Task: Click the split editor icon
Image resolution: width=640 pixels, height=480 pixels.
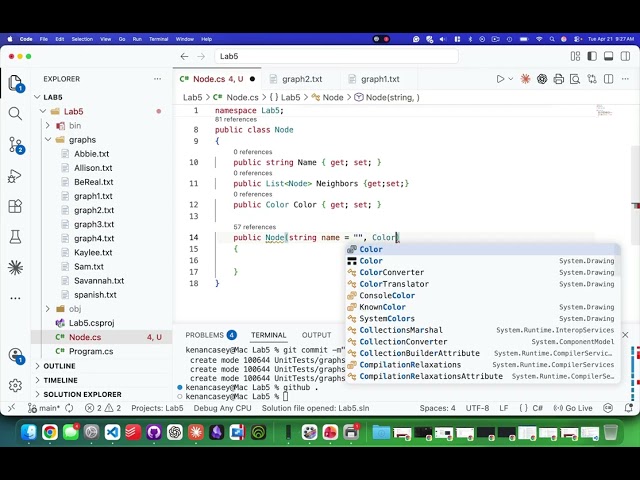Action: click(609, 79)
